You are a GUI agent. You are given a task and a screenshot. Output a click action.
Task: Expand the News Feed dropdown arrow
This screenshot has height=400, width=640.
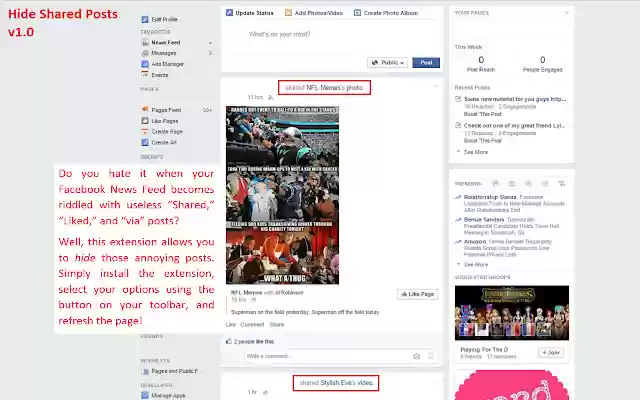[210, 43]
